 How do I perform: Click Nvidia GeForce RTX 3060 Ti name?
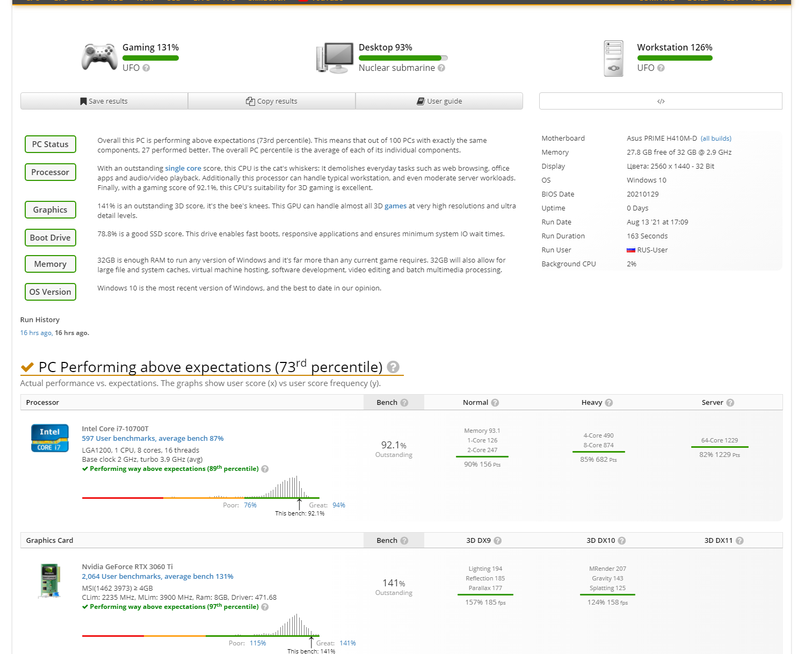[127, 567]
